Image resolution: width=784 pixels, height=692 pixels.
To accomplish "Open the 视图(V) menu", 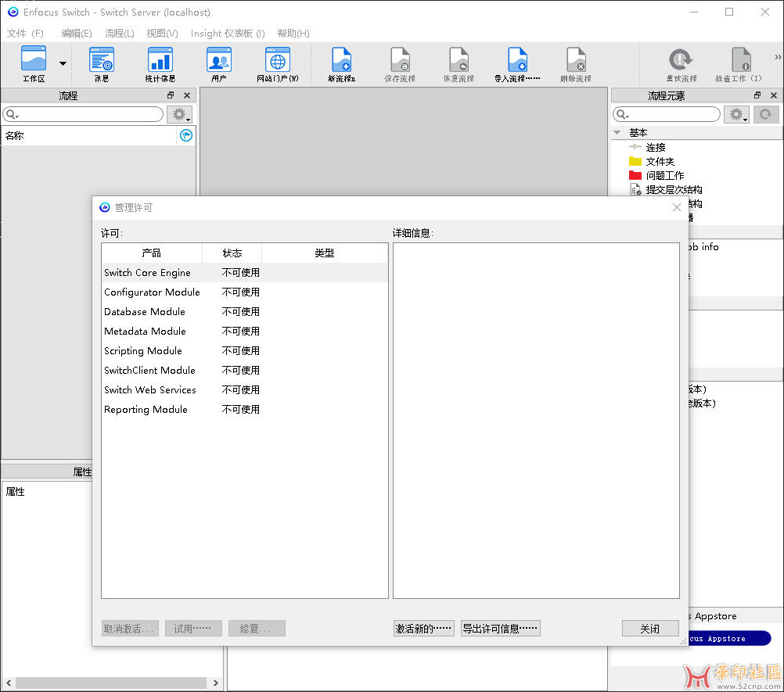I will (x=162, y=34).
